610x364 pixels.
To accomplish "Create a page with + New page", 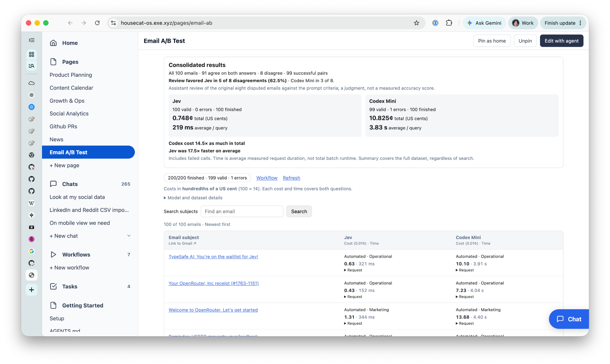I will pyautogui.click(x=64, y=165).
